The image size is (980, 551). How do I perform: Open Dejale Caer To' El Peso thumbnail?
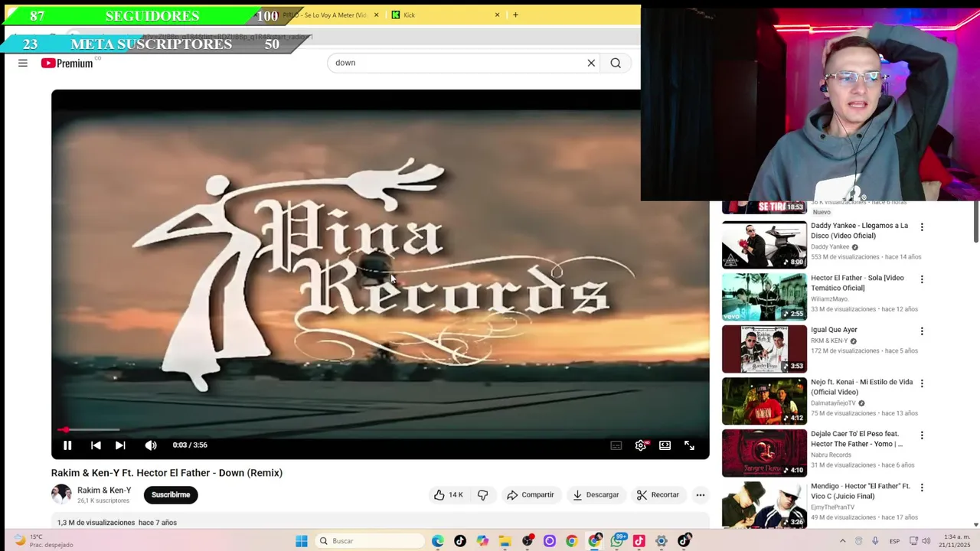(x=764, y=453)
